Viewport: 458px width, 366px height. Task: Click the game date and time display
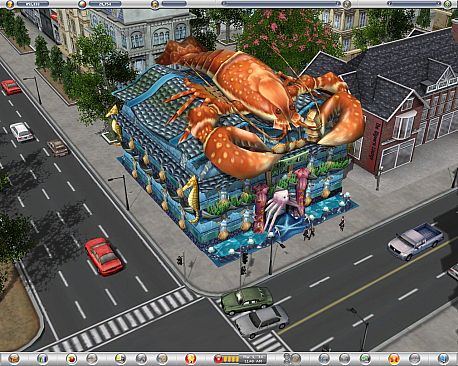click(253, 359)
